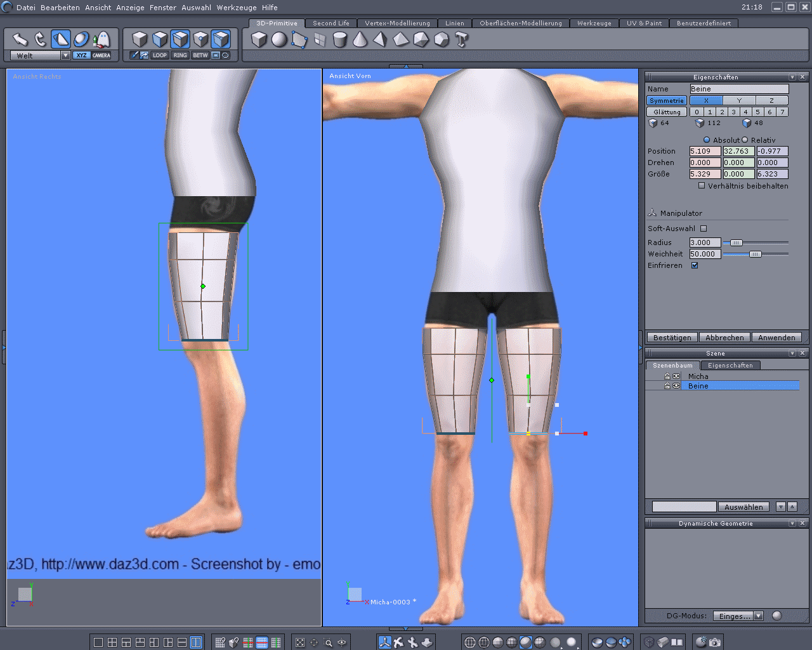Switch to single viewport layout icon
Viewport: 812px width, 650px height.
98,642
